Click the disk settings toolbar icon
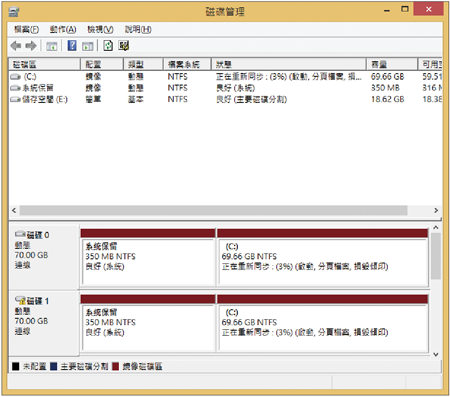The image size is (450, 397). [x=124, y=45]
